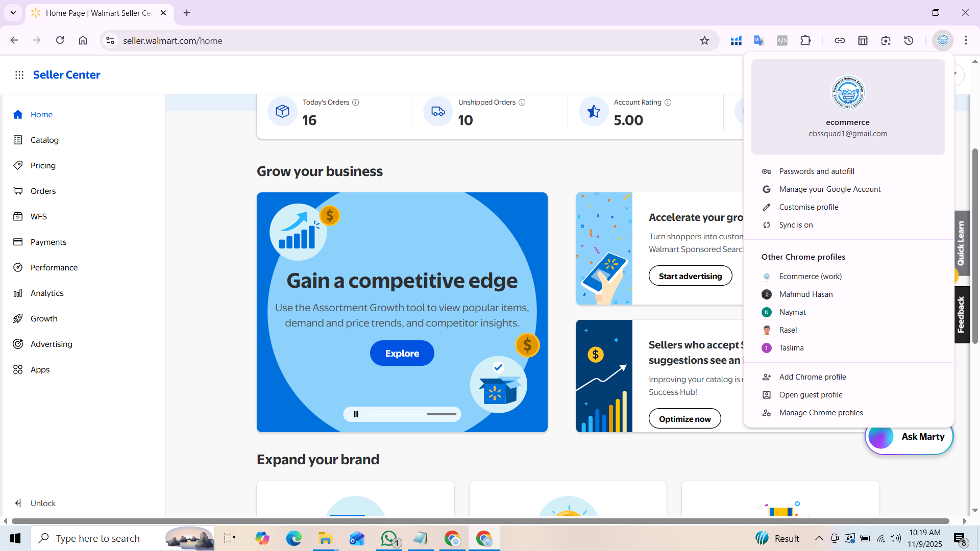980x551 pixels.
Task: Click the Today's Orders info icon
Action: (356, 103)
